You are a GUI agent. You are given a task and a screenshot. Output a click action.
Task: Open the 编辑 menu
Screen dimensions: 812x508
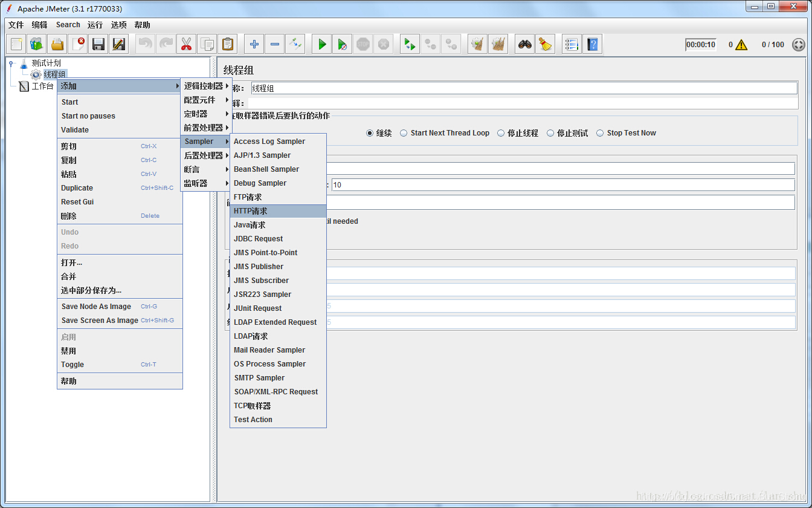[x=39, y=25]
